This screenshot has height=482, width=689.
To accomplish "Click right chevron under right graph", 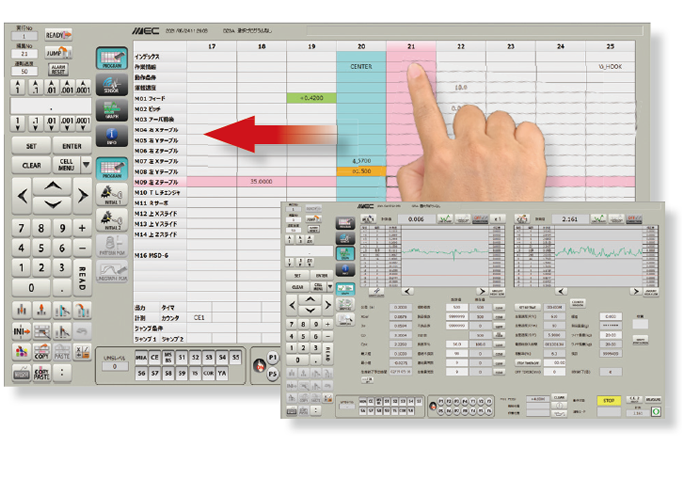I will (635, 291).
